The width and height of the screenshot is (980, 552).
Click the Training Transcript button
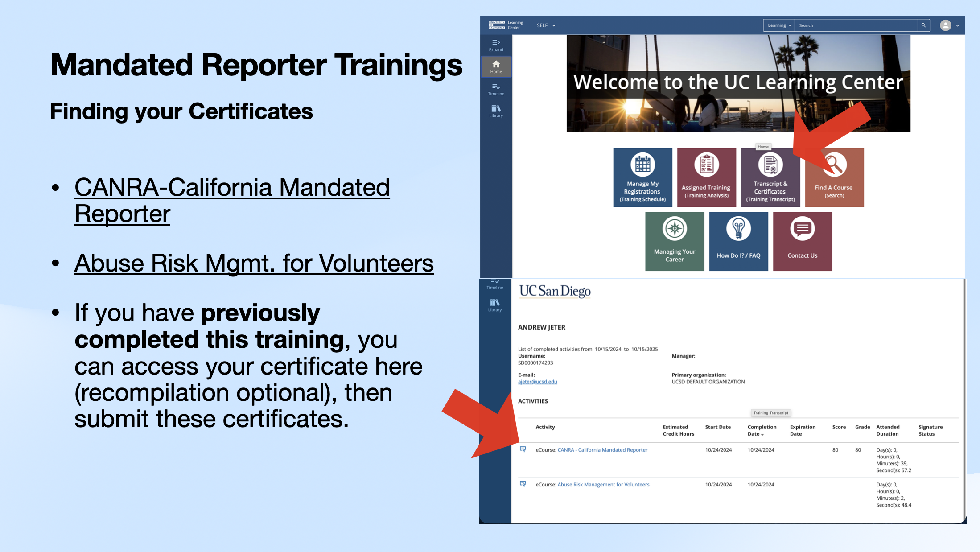coord(770,412)
